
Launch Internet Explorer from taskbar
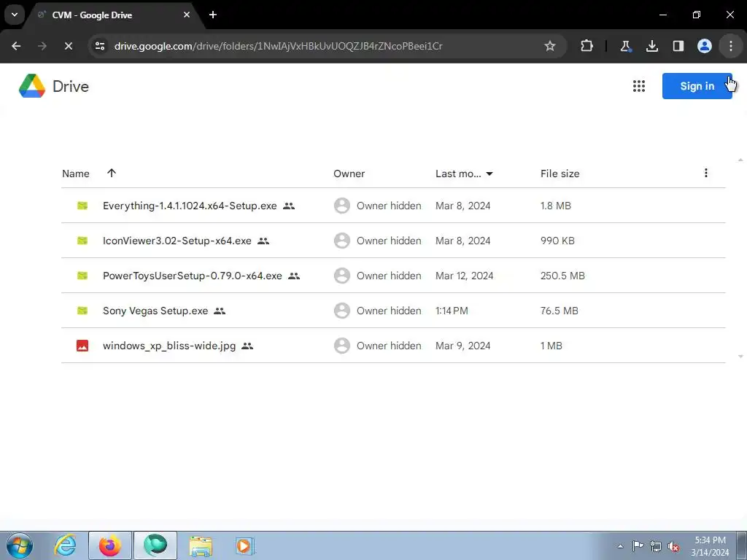(x=65, y=545)
